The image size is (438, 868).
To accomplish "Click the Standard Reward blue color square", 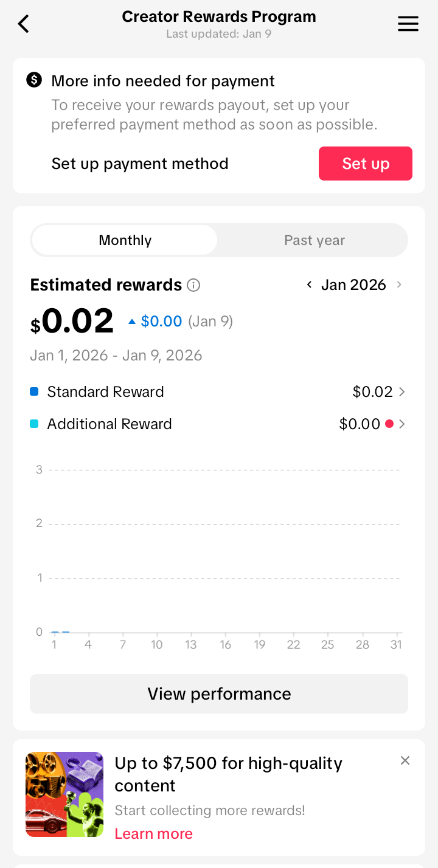I will (35, 392).
